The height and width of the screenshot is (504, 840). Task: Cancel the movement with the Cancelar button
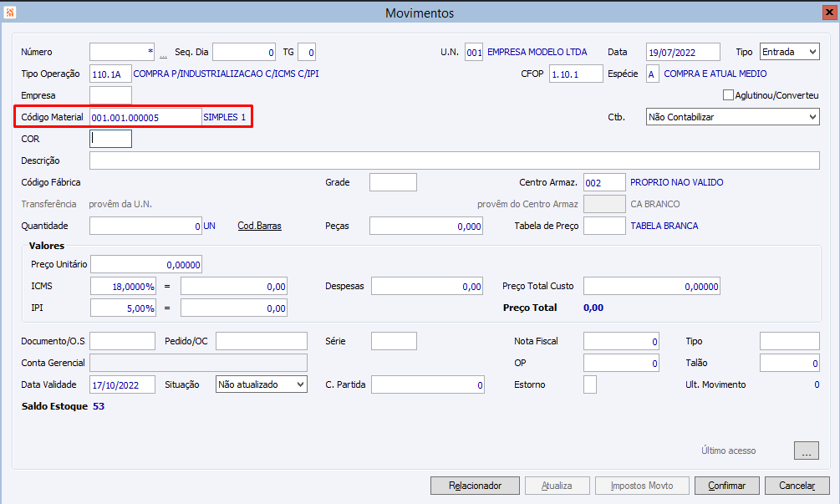click(797, 486)
